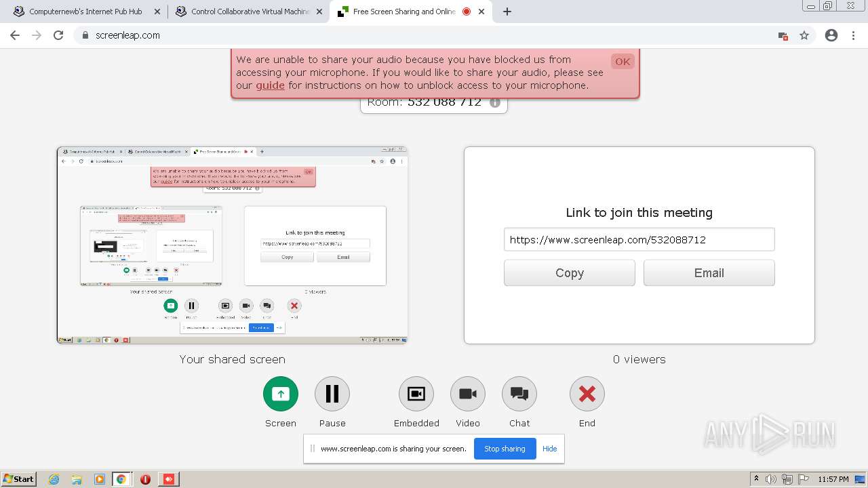Open the guide link in warning
Screen dimensions: 868x488
click(x=270, y=85)
